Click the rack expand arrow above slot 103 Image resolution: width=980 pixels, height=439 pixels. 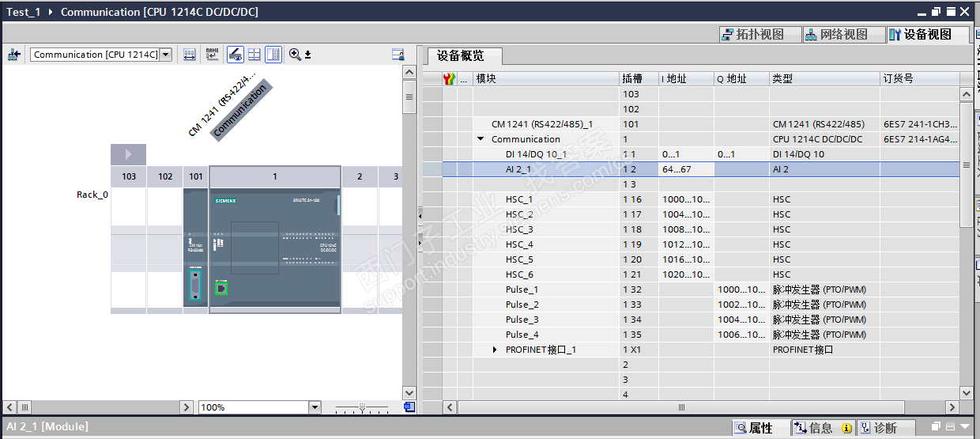pos(129,154)
